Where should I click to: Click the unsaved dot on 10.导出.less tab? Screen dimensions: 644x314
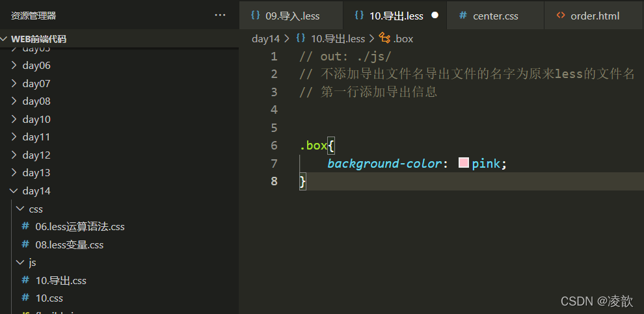click(435, 15)
